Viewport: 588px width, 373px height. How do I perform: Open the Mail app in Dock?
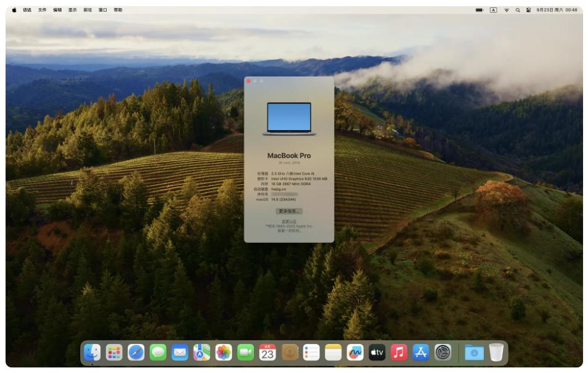[x=179, y=353]
